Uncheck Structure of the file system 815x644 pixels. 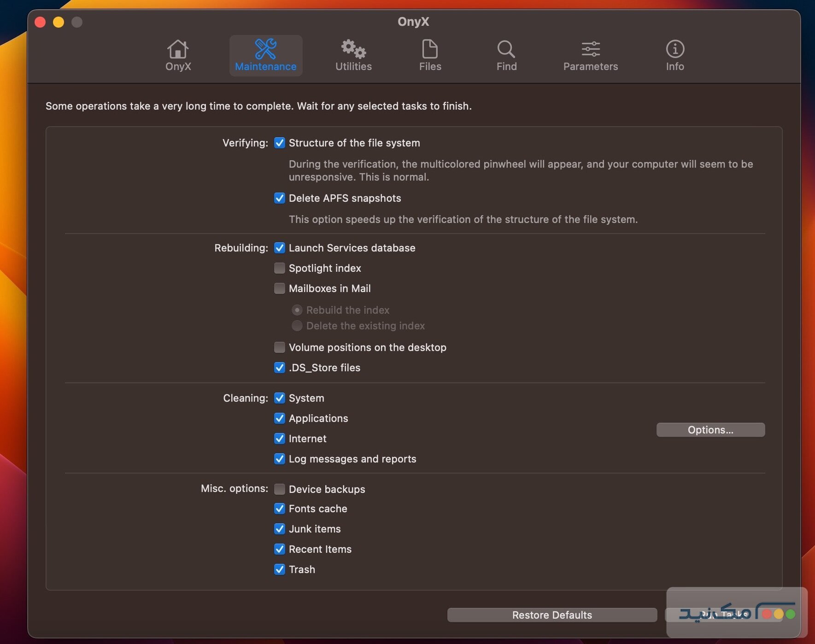280,143
